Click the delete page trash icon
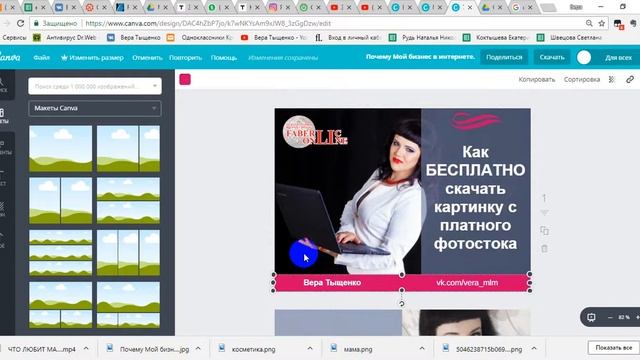The height and width of the screenshot is (360, 640). click(544, 249)
